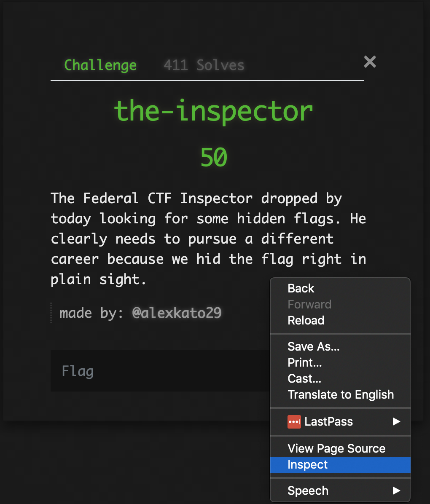
Task: Close the challenge dialog with the X
Action: (370, 62)
